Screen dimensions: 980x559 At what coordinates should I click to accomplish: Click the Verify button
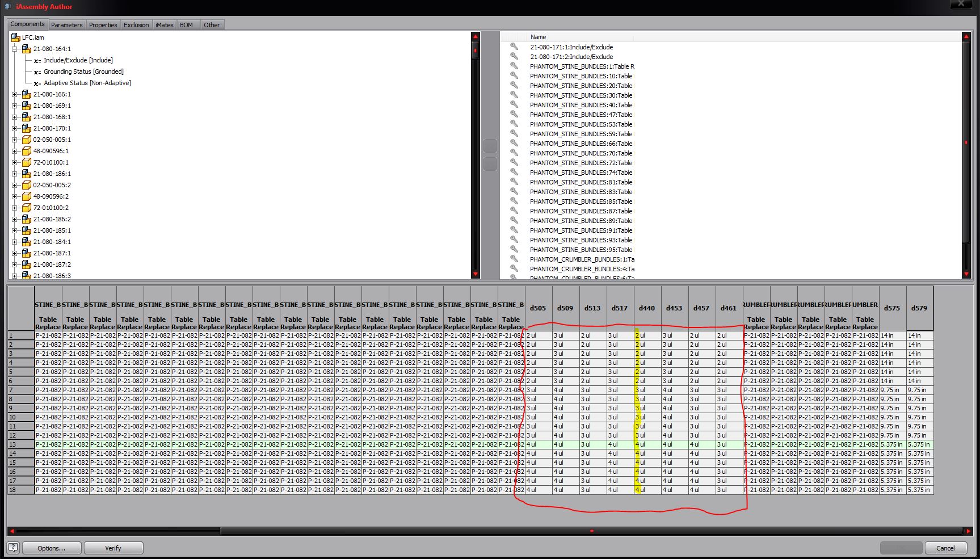click(113, 548)
